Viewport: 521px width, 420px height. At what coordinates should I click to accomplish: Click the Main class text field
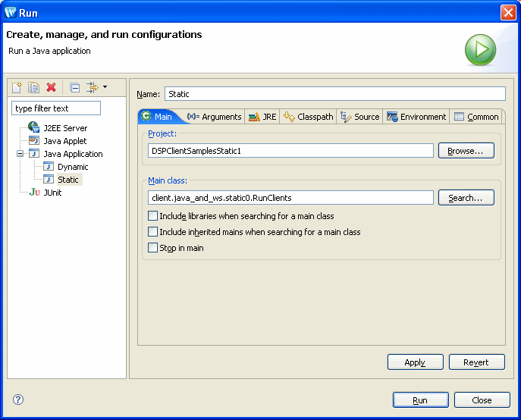(290, 197)
